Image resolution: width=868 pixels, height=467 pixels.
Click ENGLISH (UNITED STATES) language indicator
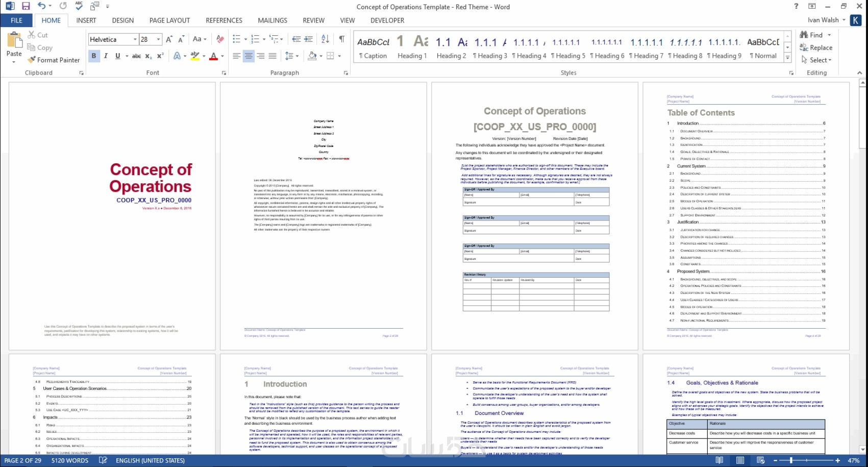pos(150,460)
